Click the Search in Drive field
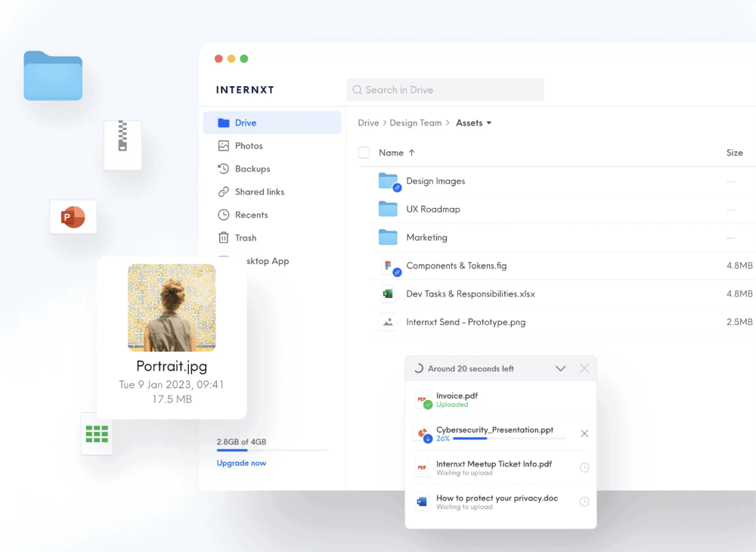Viewport: 756px width, 552px height. (445, 90)
